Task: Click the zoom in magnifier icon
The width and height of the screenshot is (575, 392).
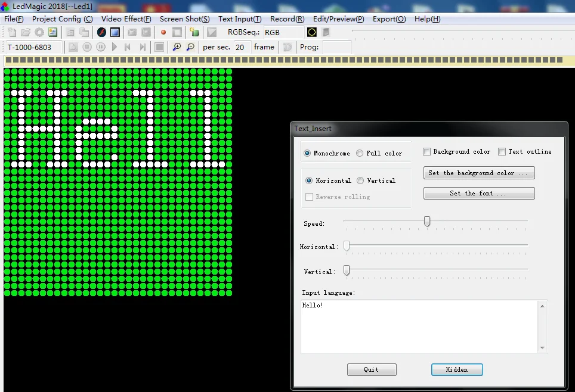Action: (177, 47)
